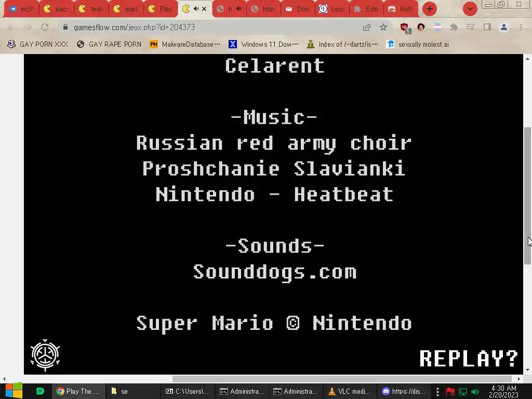The height and width of the screenshot is (399, 532).
Task: Open the Chrome three-dot menu
Action: [521, 27]
